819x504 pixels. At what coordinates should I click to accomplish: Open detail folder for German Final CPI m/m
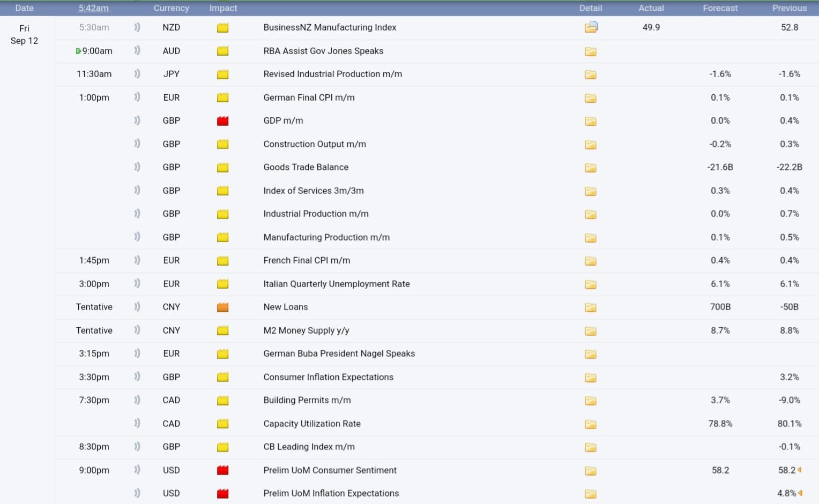(x=590, y=98)
